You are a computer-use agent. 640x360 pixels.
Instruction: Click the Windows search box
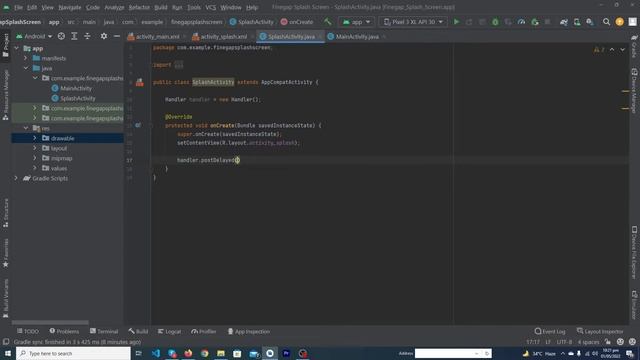(x=73, y=353)
